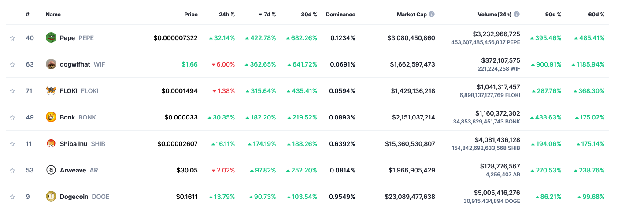Click the Volume(24h) info icon
The height and width of the screenshot is (209, 644).
click(516, 14)
